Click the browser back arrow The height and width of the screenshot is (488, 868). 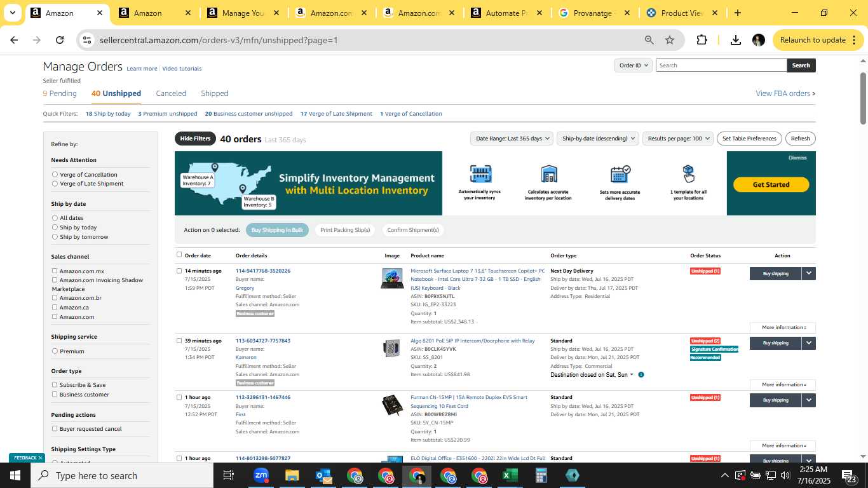14,40
